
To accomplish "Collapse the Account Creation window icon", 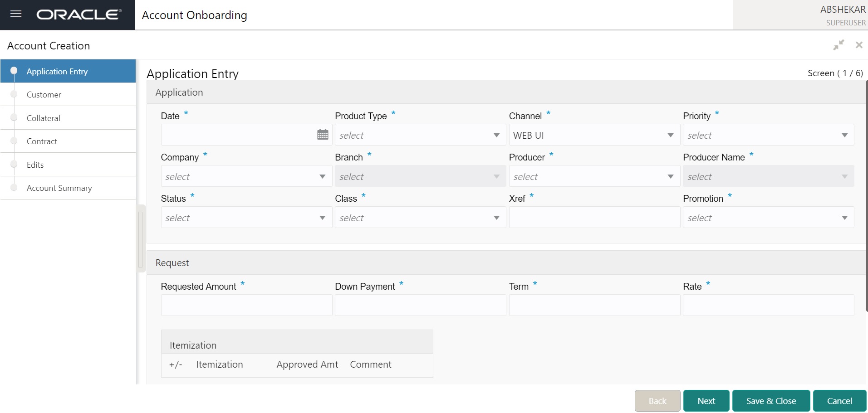I will (839, 45).
